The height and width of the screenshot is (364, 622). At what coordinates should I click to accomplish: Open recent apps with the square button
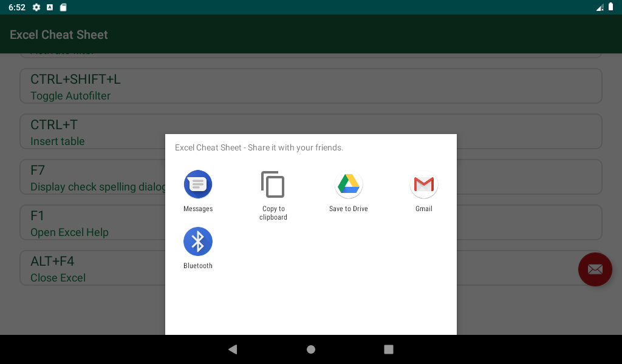(389, 349)
